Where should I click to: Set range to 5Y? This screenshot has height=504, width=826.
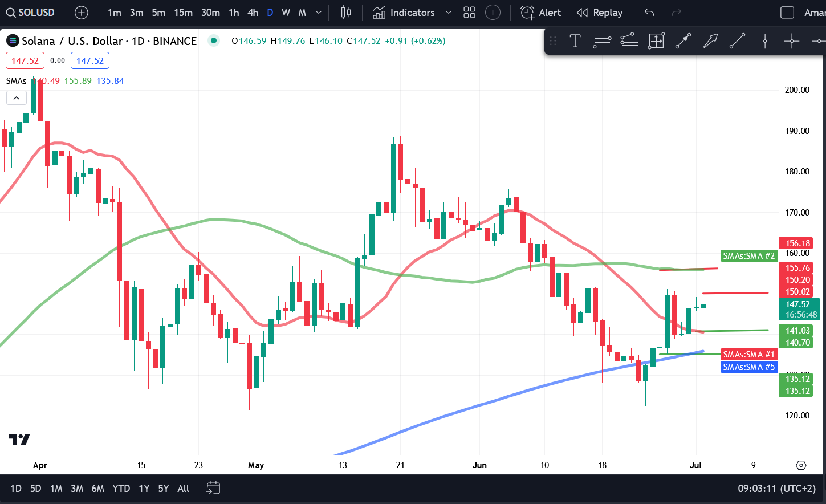164,489
